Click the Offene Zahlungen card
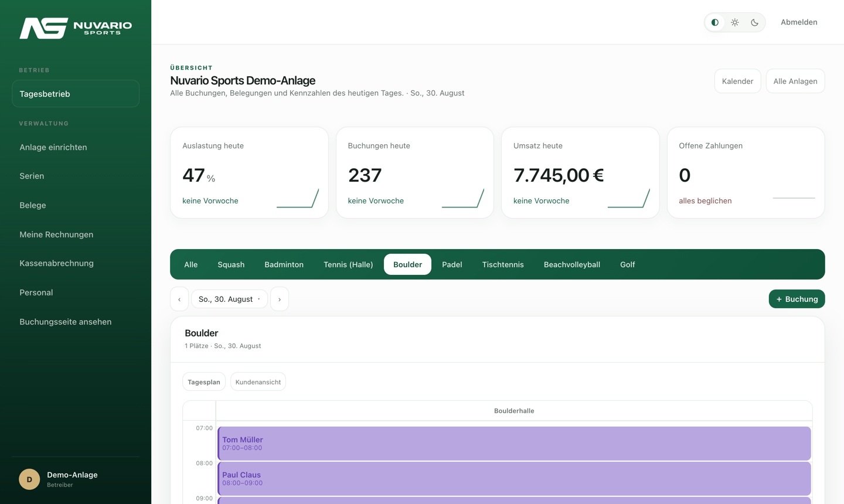The height and width of the screenshot is (504, 844). [746, 173]
